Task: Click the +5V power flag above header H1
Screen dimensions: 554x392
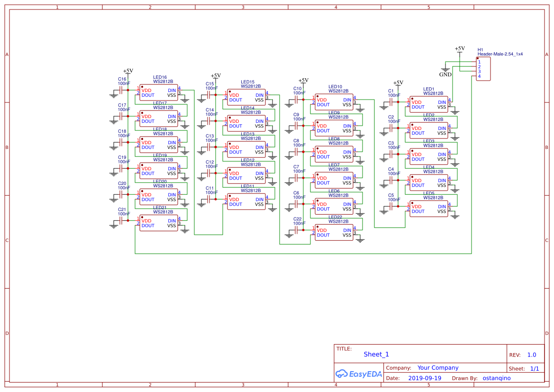Action: 459,50
